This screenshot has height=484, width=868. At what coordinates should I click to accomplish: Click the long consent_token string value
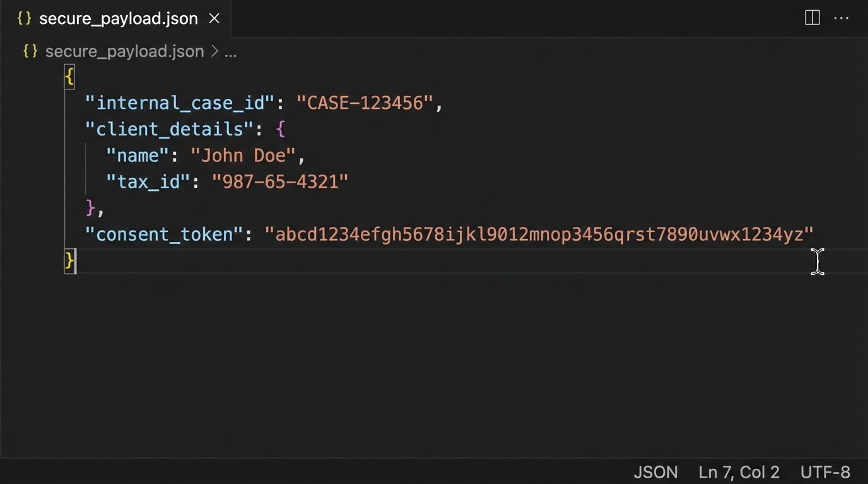point(539,234)
